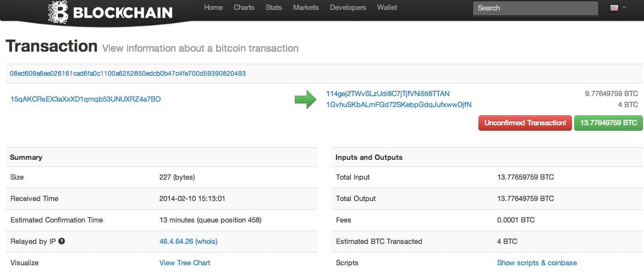The height and width of the screenshot is (279, 644).
Task: Click the Estimated BTC Transacted label
Action: 379,241
